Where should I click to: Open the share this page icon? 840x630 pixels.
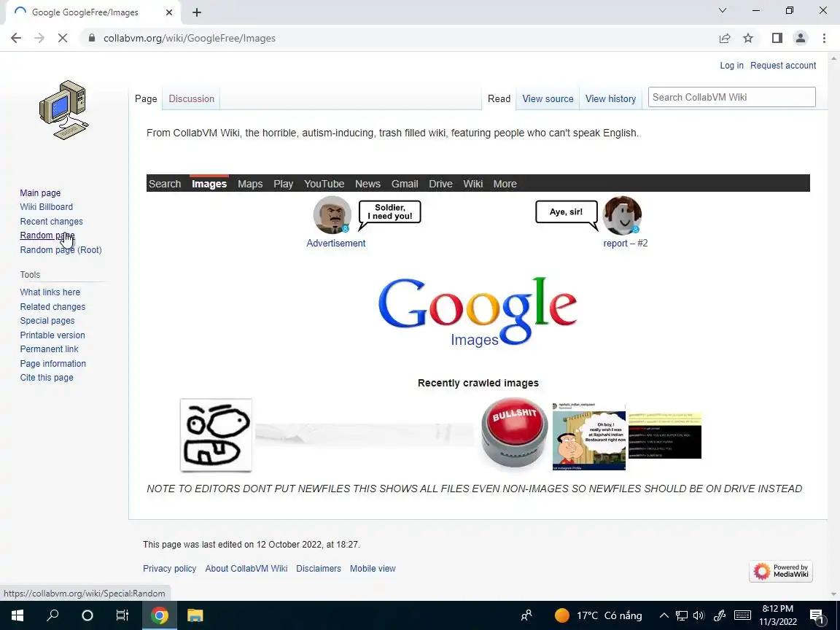pyautogui.click(x=724, y=38)
